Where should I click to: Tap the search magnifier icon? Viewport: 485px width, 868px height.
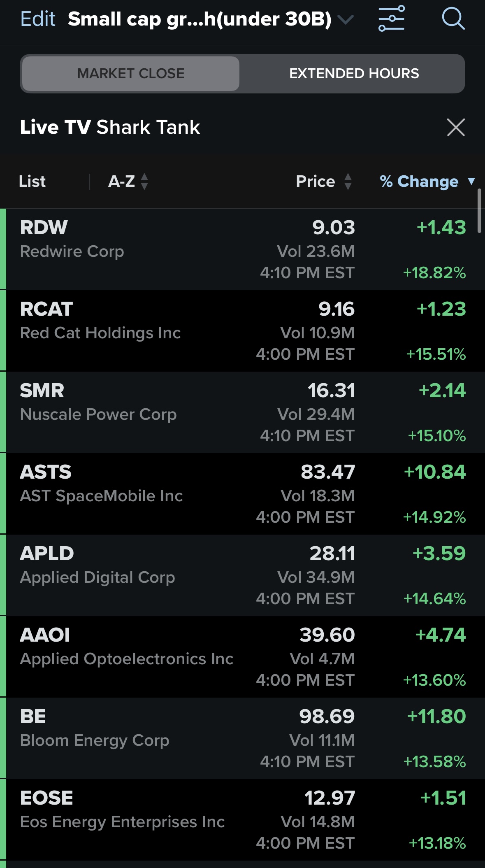pos(453,19)
